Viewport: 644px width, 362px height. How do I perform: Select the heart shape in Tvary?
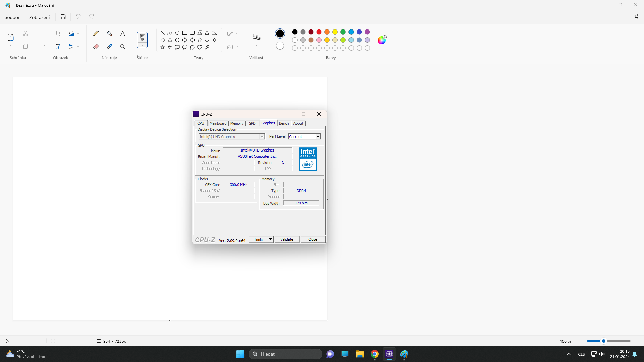click(200, 47)
